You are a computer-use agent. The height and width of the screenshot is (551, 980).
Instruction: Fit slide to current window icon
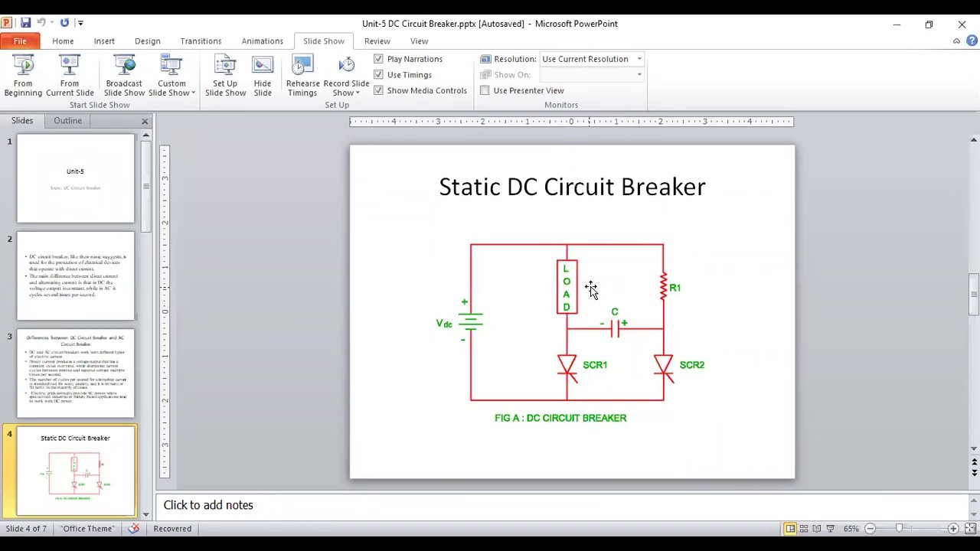[x=970, y=529]
